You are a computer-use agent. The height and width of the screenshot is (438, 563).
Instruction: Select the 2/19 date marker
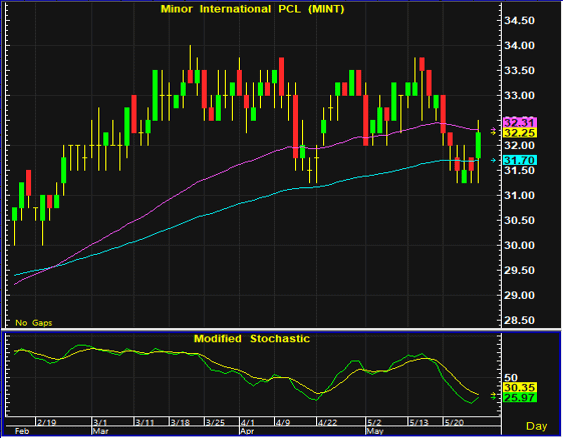pos(47,422)
